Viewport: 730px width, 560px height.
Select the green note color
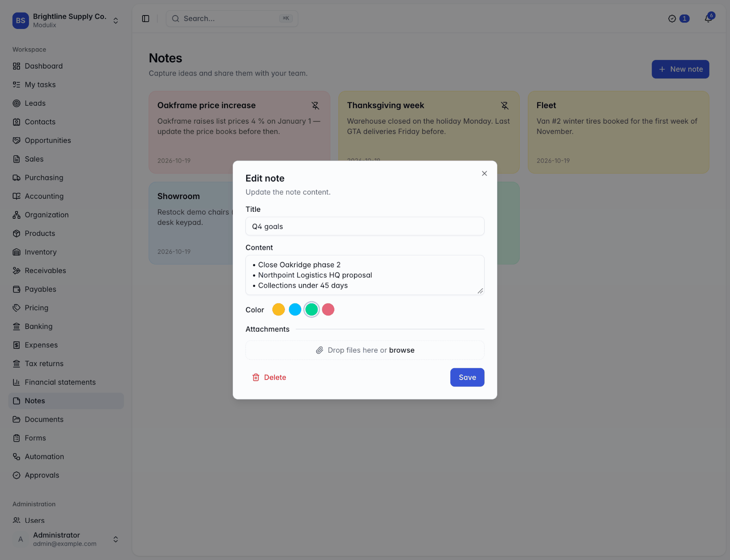coord(312,309)
